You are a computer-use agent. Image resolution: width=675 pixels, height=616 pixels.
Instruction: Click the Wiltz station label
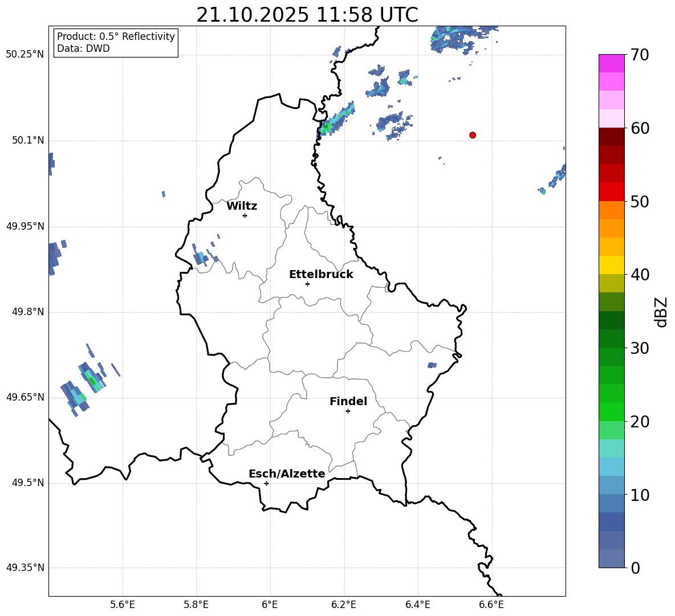[242, 206]
